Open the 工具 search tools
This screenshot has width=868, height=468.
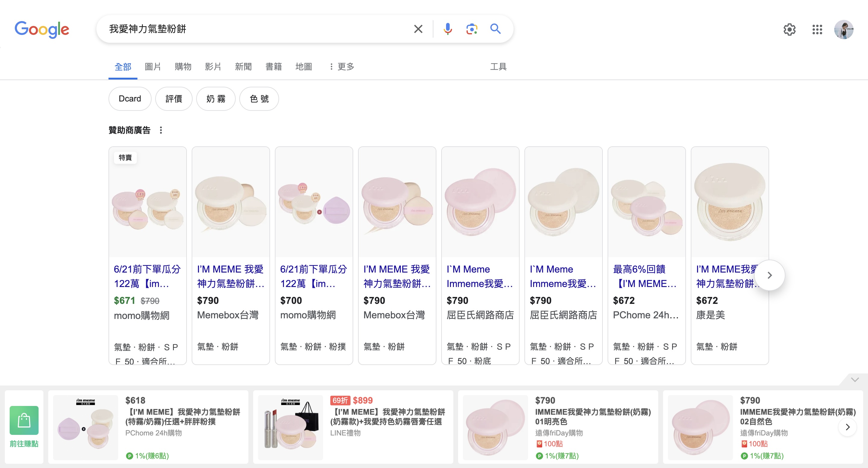pos(498,67)
